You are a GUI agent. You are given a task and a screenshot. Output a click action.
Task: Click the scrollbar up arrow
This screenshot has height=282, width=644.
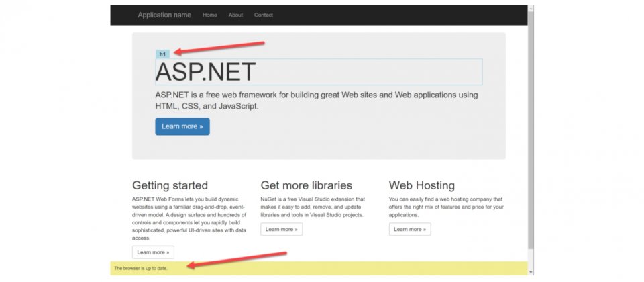coord(531,9)
